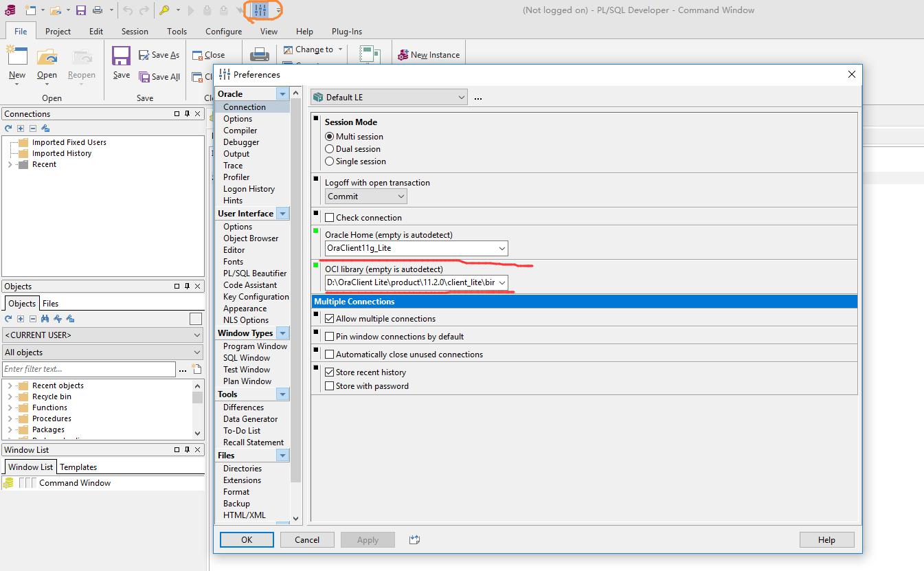Click OK in Preferences dialog
This screenshot has width=924, height=571.
[x=247, y=540]
